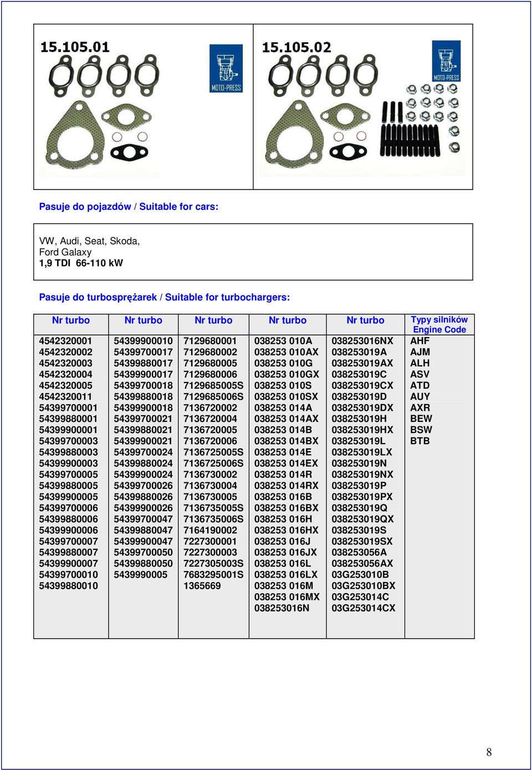This screenshot has width=532, height=770.
Task: Click turbo number 038253 014EX
Action: [x=287, y=463]
